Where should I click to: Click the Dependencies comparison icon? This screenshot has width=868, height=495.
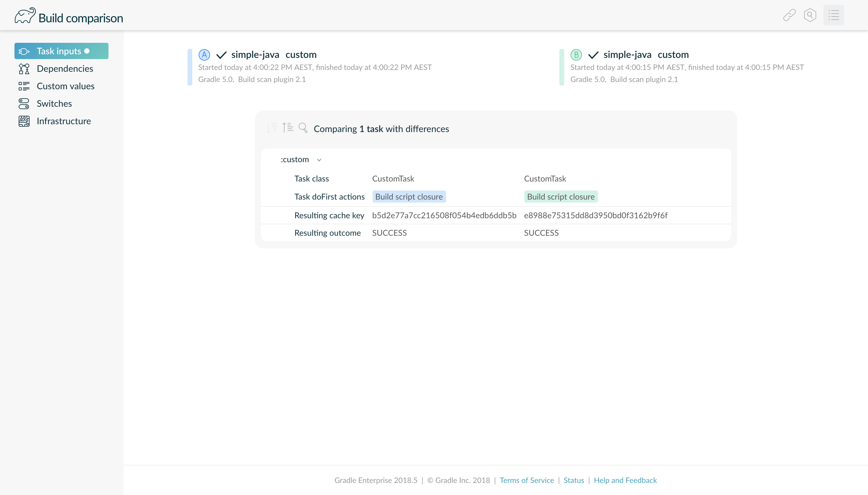tap(24, 68)
